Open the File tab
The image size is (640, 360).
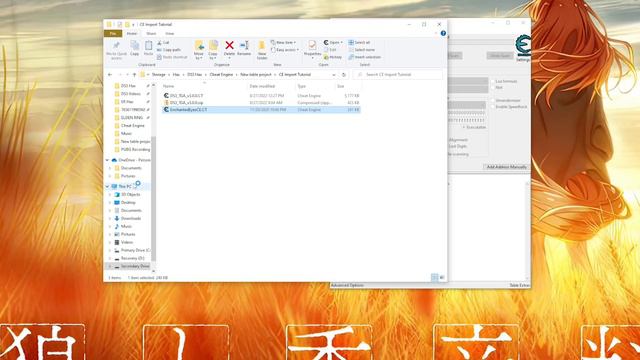click(x=113, y=33)
